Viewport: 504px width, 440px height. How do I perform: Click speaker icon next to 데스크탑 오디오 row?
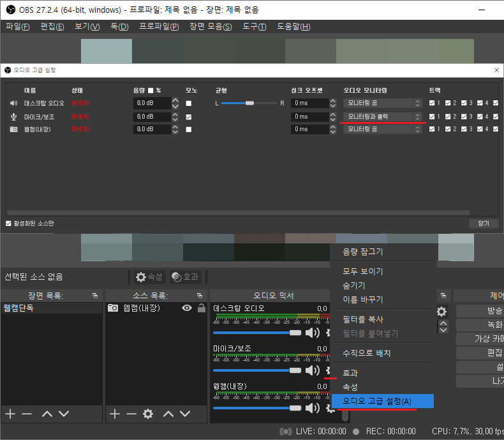[x=13, y=103]
